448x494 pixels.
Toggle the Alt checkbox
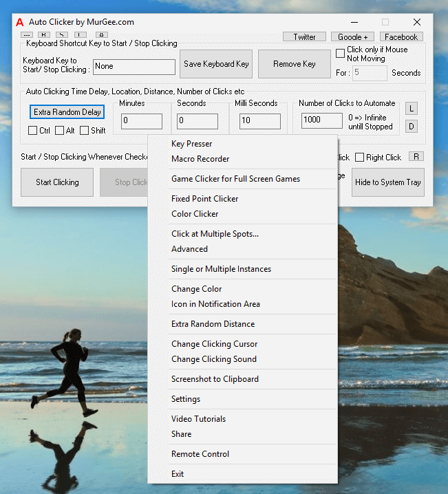pyautogui.click(x=60, y=131)
